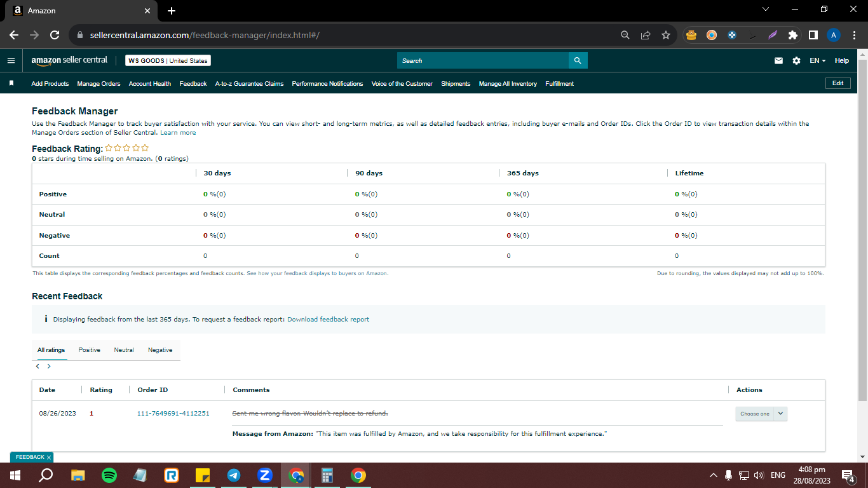The width and height of the screenshot is (868, 488).
Task: Click the browser address bar URL
Action: point(203,36)
